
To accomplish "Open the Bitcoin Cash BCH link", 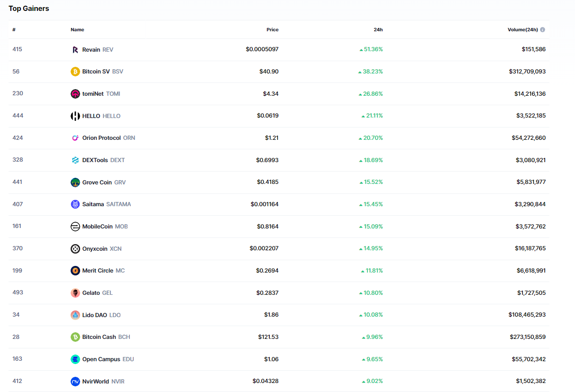I will [100, 337].
